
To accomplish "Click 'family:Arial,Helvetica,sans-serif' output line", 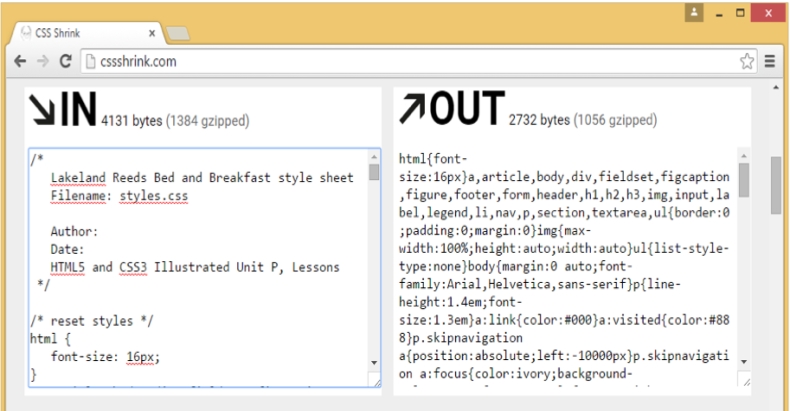I will click(x=540, y=284).
